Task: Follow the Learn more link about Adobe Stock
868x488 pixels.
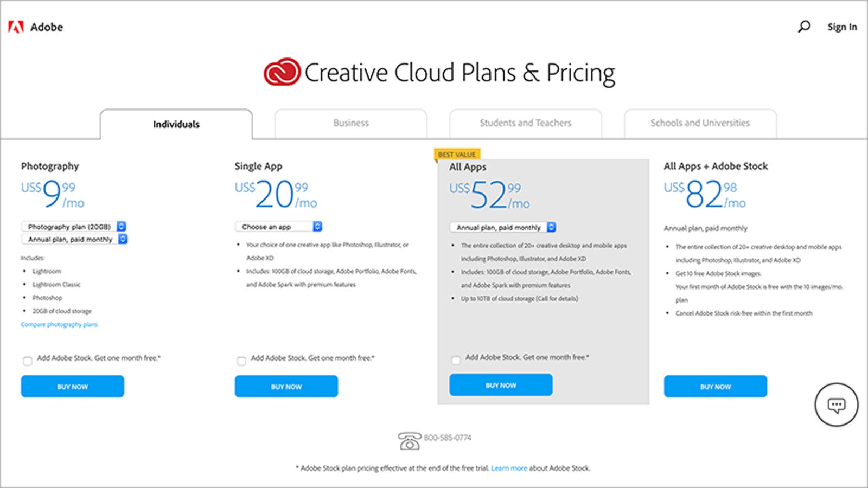Action: point(509,468)
